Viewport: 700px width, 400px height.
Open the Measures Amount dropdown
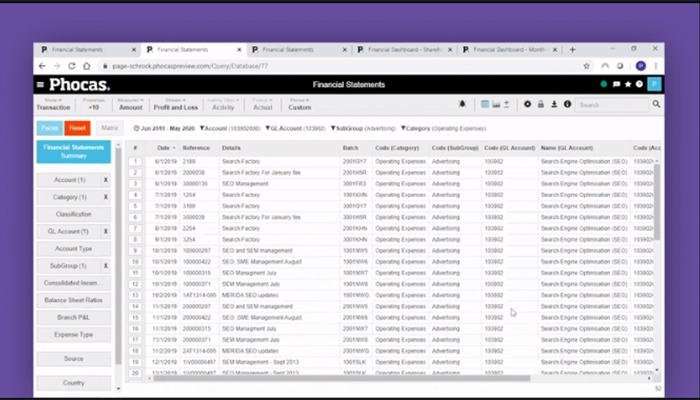tap(130, 104)
